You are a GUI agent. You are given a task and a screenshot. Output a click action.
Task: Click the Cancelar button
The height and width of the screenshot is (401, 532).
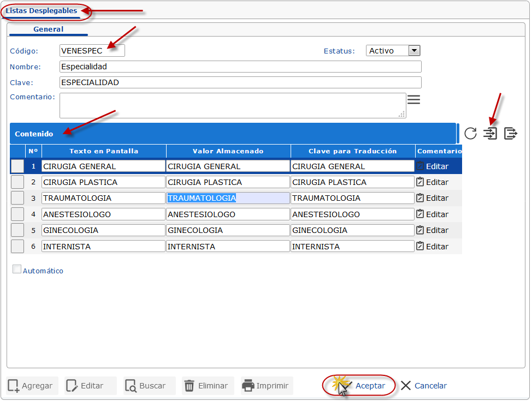point(424,386)
